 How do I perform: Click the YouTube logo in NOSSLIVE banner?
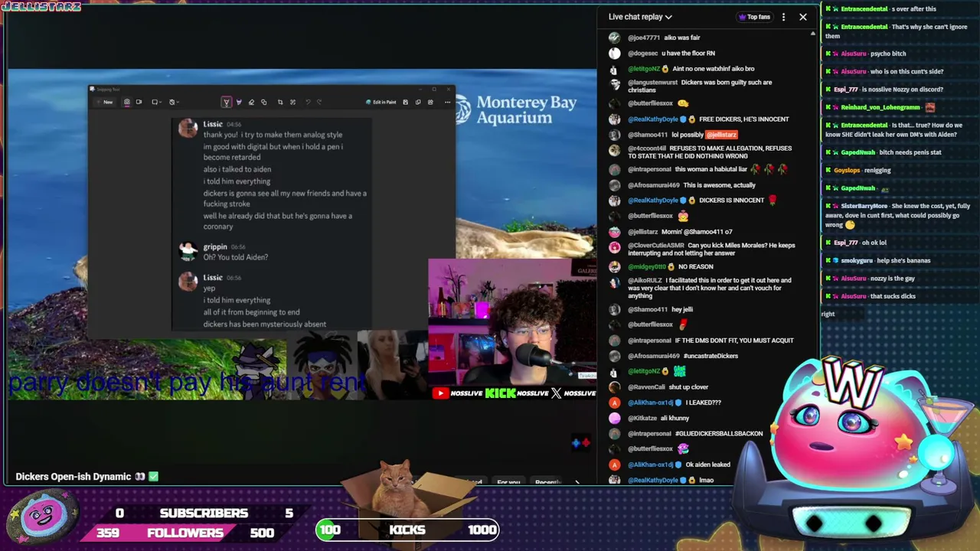tap(440, 393)
